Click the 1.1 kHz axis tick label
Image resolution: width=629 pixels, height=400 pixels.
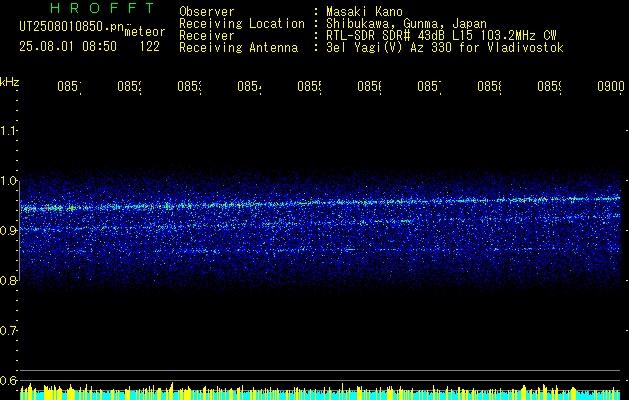point(8,130)
